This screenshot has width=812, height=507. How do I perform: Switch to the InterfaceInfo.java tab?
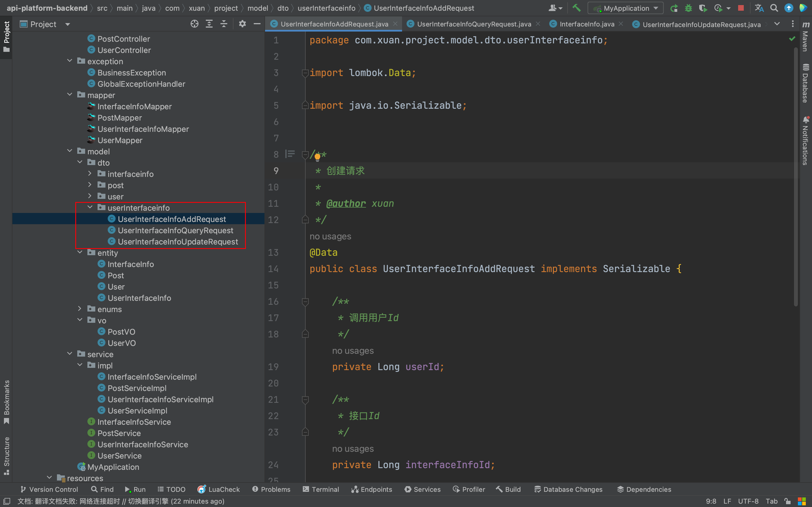(x=586, y=24)
